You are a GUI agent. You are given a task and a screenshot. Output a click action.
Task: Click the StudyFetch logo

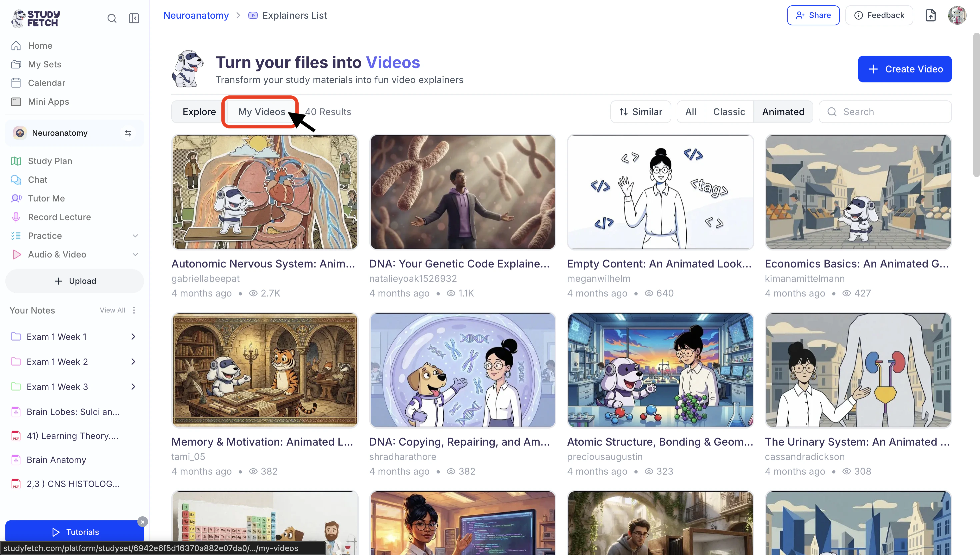(x=36, y=18)
